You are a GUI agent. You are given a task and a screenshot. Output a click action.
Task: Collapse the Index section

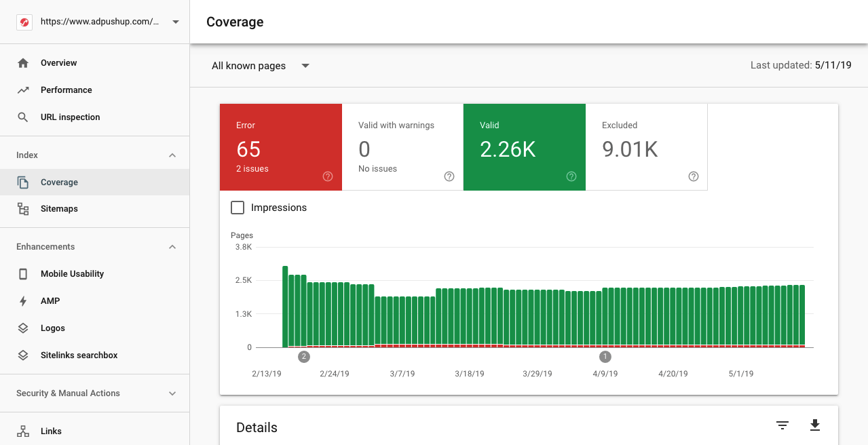click(172, 155)
